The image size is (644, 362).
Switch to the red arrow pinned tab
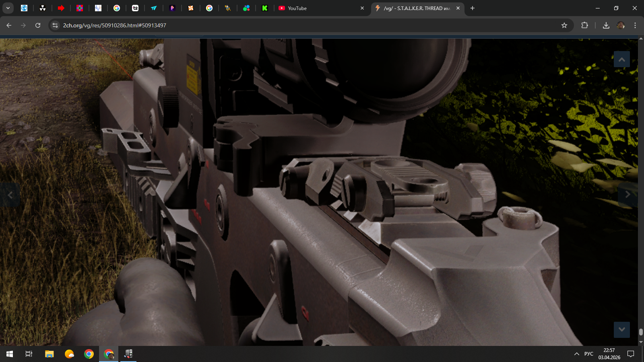61,8
